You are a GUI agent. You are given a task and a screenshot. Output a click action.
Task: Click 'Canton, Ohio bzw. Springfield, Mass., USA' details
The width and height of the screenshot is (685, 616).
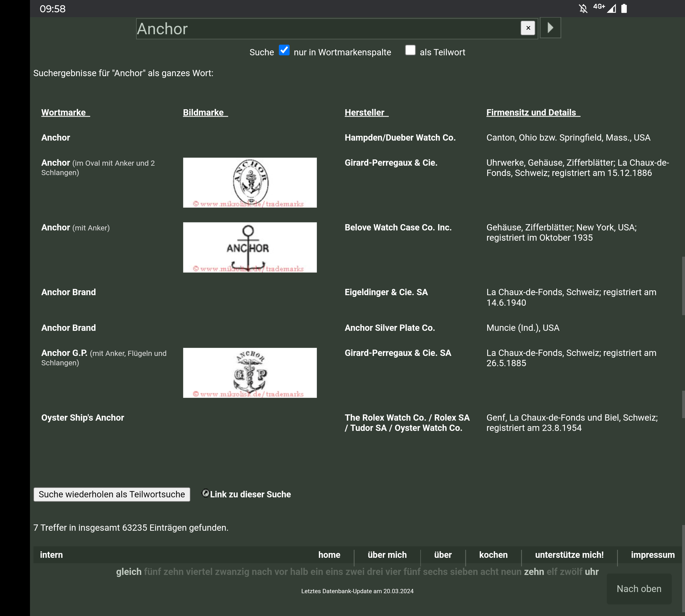click(568, 137)
